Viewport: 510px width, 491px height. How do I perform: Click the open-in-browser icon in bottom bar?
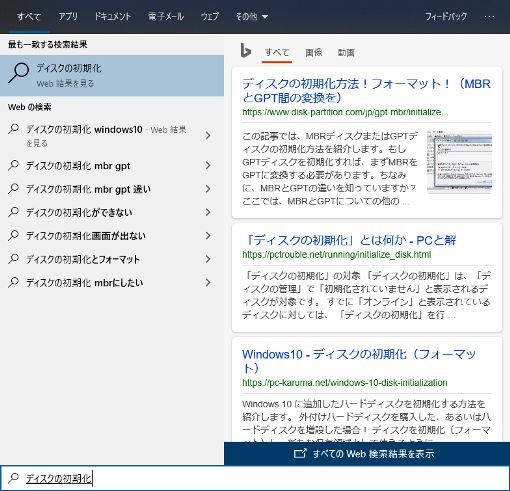[x=300, y=453]
